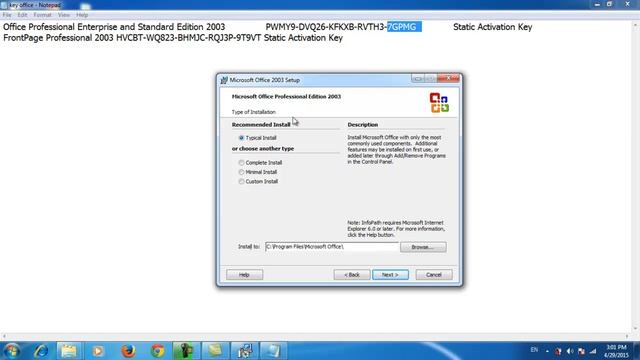Cancel the Office 2003 Setup

pos(434,275)
